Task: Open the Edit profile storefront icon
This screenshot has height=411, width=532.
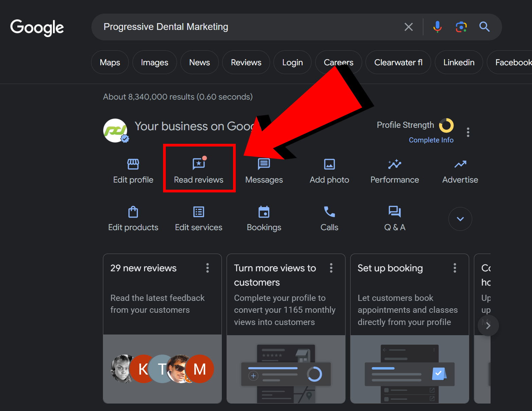Action: pos(133,164)
